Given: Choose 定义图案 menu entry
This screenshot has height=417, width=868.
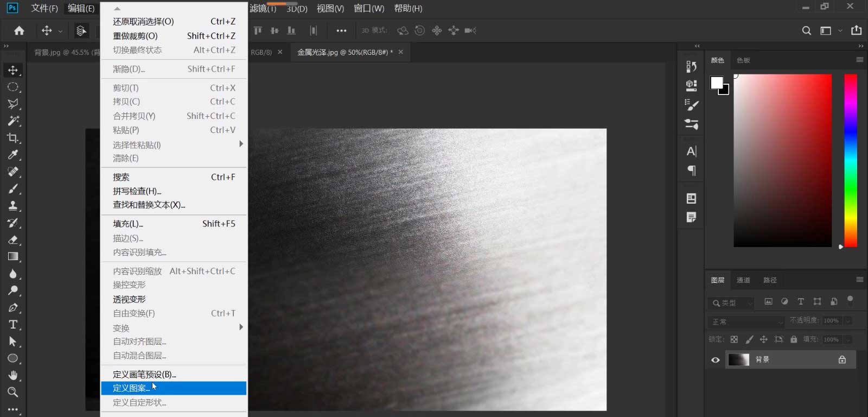Looking at the screenshot, I should (x=174, y=388).
